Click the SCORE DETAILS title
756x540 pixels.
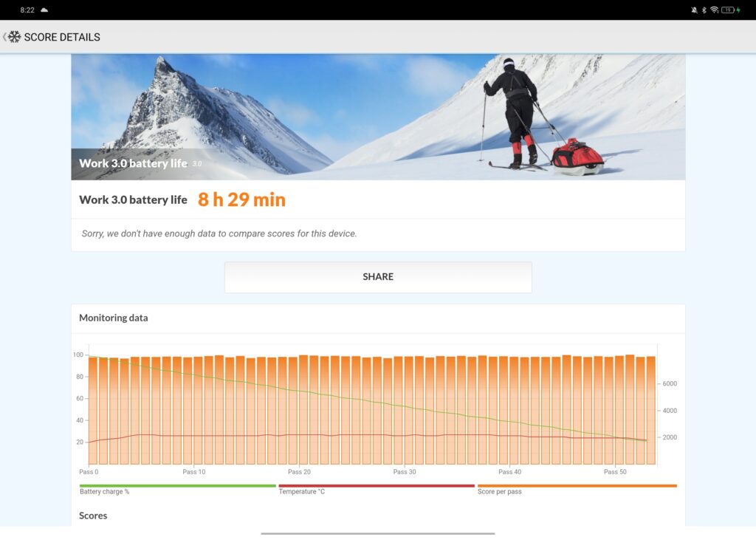point(62,37)
